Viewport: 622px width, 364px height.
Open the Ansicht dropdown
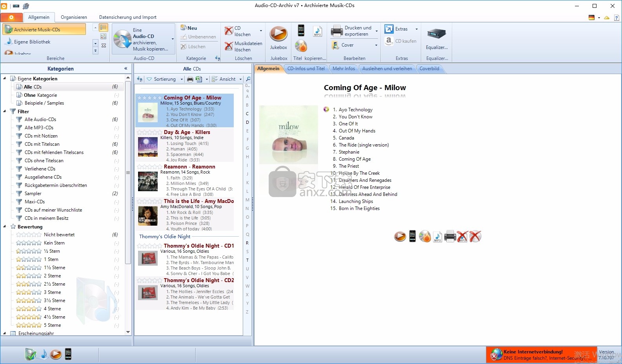click(x=227, y=79)
